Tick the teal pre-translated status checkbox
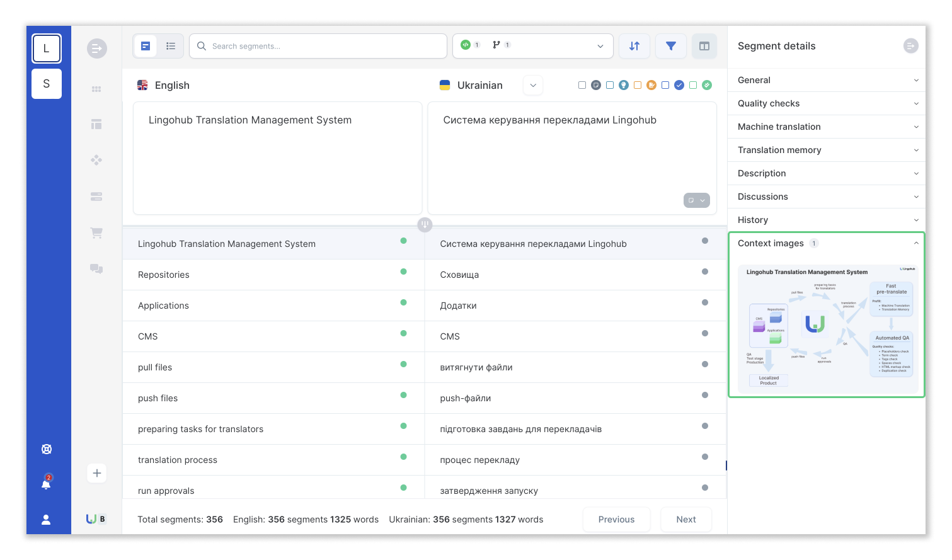The height and width of the screenshot is (560, 952). pyautogui.click(x=610, y=85)
